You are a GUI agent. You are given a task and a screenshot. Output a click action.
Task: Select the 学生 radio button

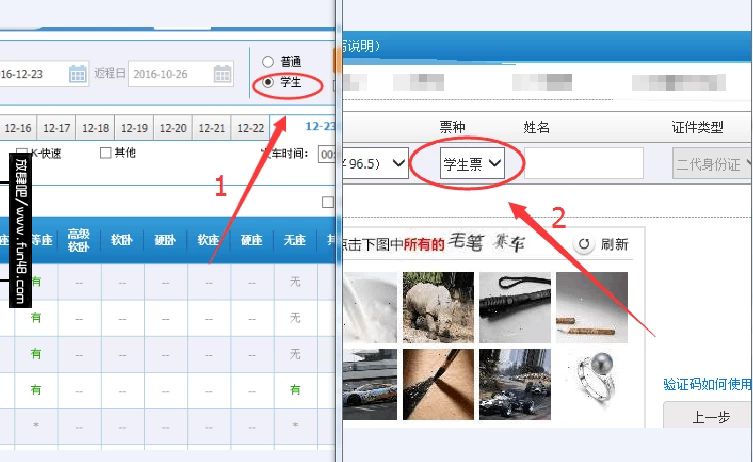(267, 82)
